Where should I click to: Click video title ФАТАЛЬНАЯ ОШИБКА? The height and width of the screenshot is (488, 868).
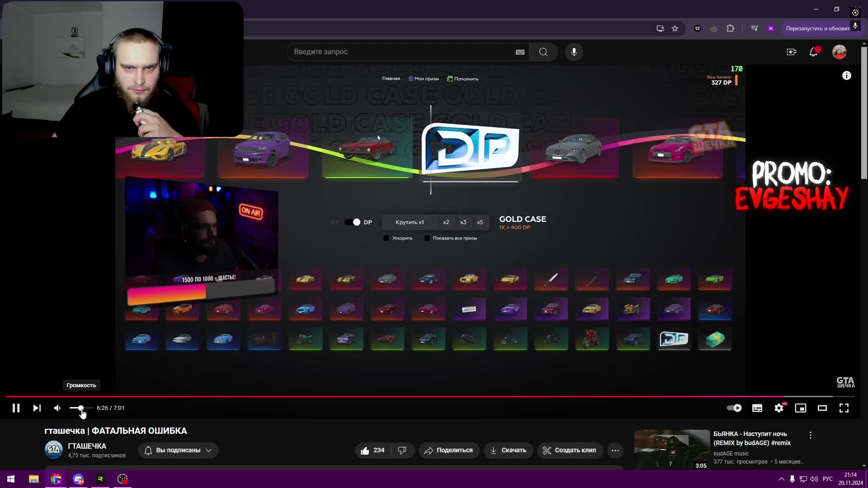pos(116,431)
